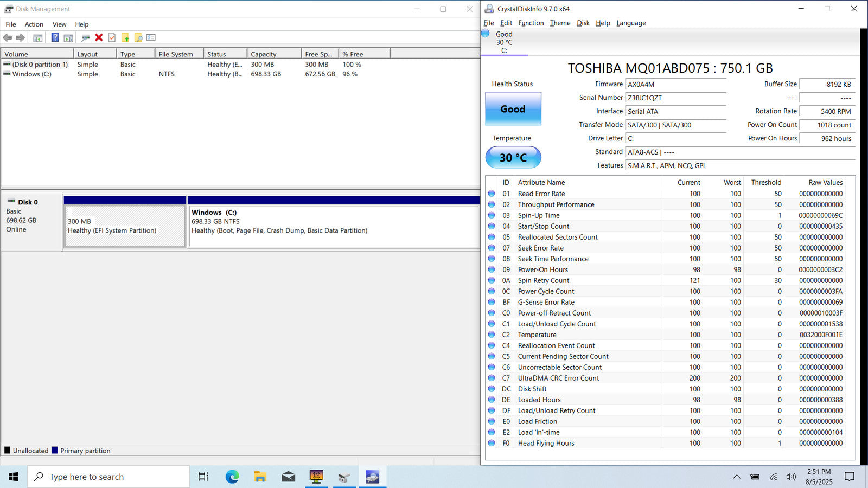Open the Edit menu in CrystalDiskInfo
This screenshot has width=868, height=488.
coord(506,23)
